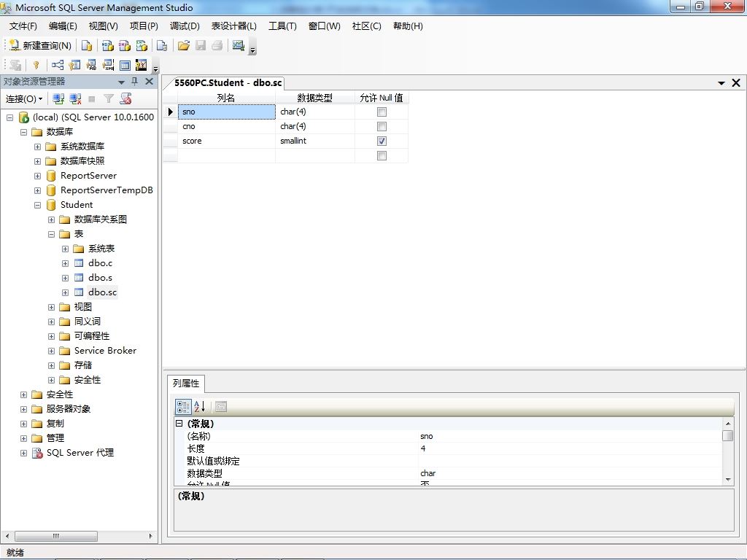Toggle Allow Null checkbox in empty row

pos(382,156)
